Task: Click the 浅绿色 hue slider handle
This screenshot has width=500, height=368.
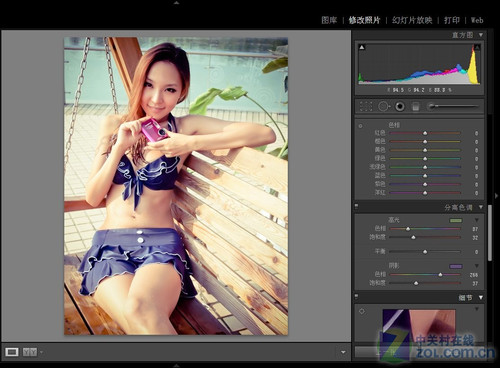Action: click(x=425, y=167)
